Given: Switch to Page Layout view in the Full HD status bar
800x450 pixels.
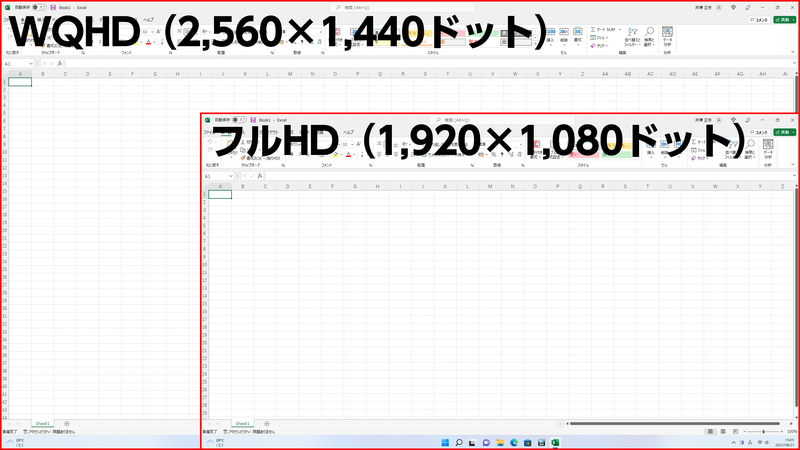Looking at the screenshot, I should (x=722, y=432).
